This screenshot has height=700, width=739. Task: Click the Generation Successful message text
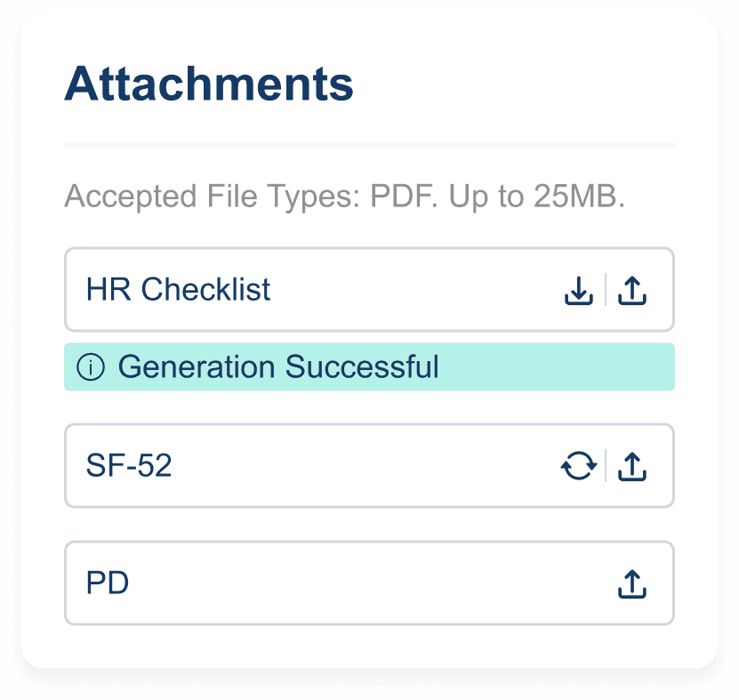278,366
